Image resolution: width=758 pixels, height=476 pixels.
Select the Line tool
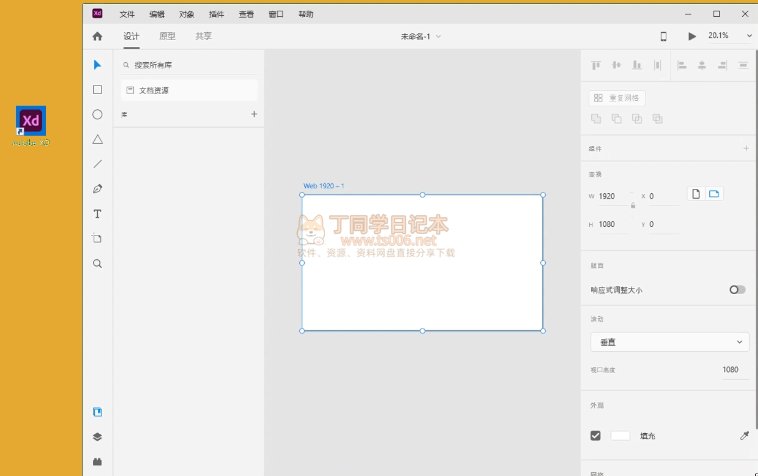97,164
